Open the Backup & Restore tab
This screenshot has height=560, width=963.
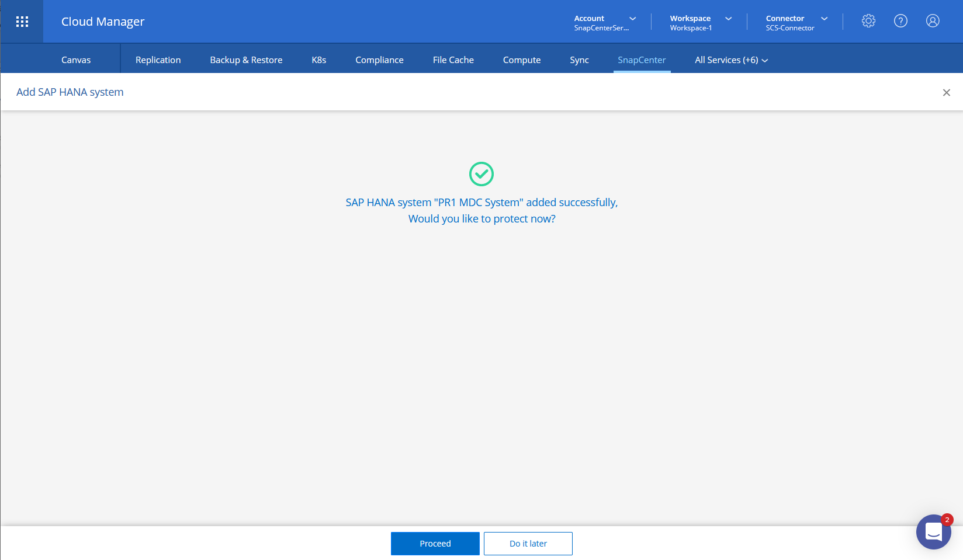(246, 60)
